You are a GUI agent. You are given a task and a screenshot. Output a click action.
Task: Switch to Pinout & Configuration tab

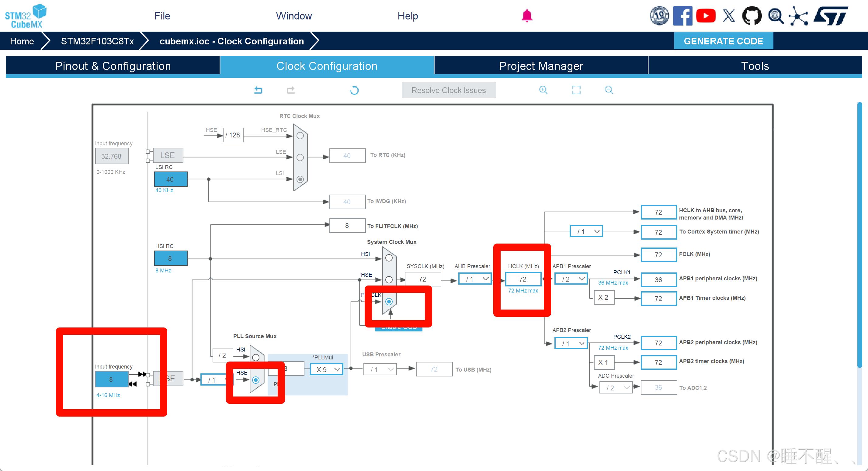(113, 66)
